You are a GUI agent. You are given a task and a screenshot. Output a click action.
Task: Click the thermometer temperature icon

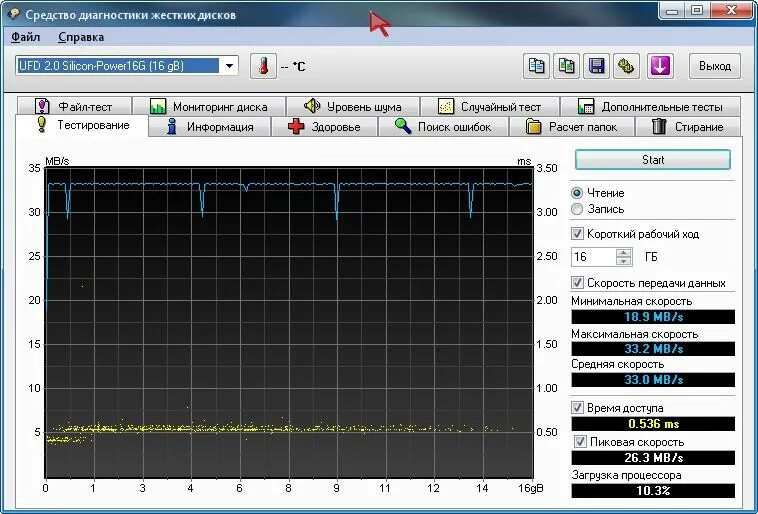pos(263,66)
